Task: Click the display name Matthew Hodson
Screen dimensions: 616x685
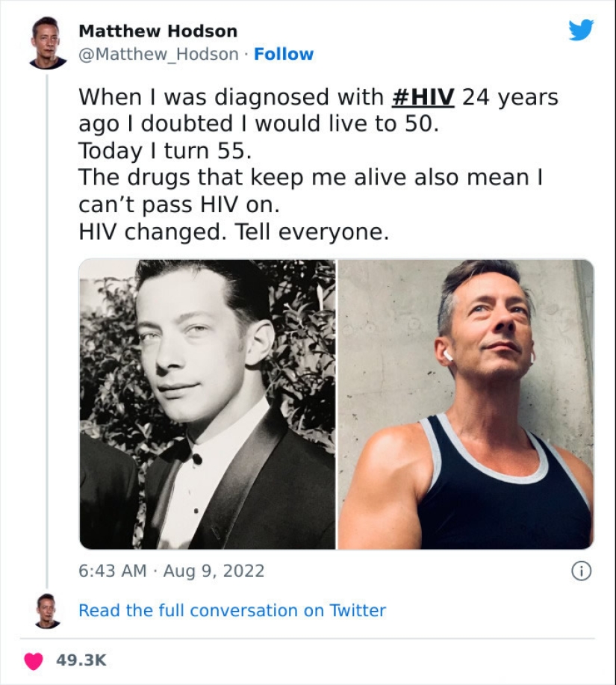Action: click(x=158, y=31)
